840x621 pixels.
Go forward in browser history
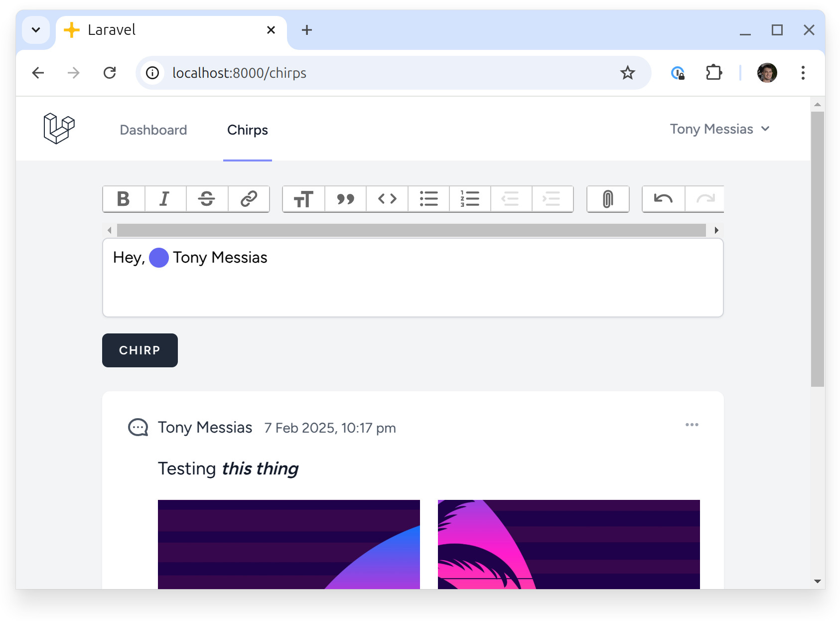(x=74, y=73)
